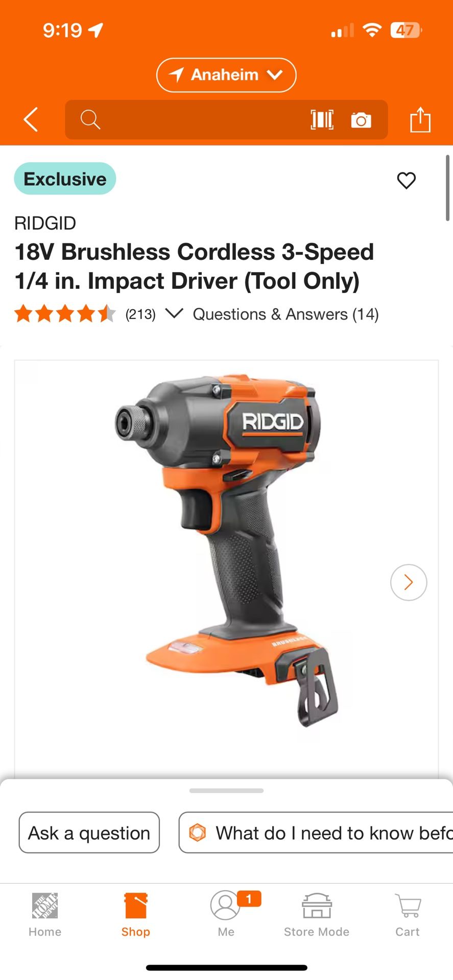The image size is (453, 980).
Task: Tap the Ask a question button
Action: pyautogui.click(x=89, y=832)
